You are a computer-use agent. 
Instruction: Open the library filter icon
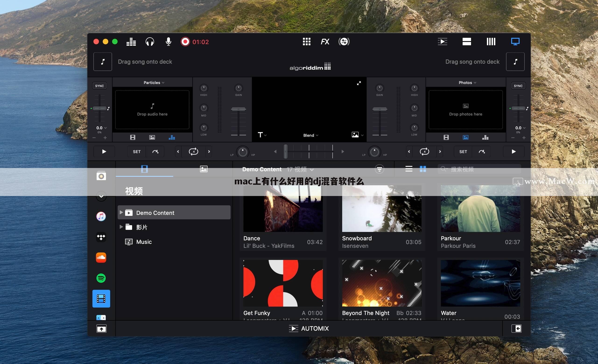pyautogui.click(x=379, y=169)
